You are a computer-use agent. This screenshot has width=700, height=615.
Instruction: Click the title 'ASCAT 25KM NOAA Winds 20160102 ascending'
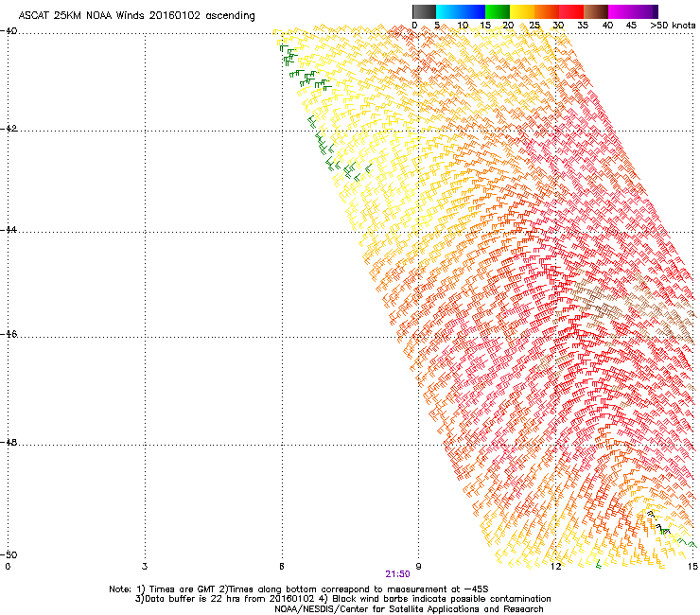coord(136,16)
